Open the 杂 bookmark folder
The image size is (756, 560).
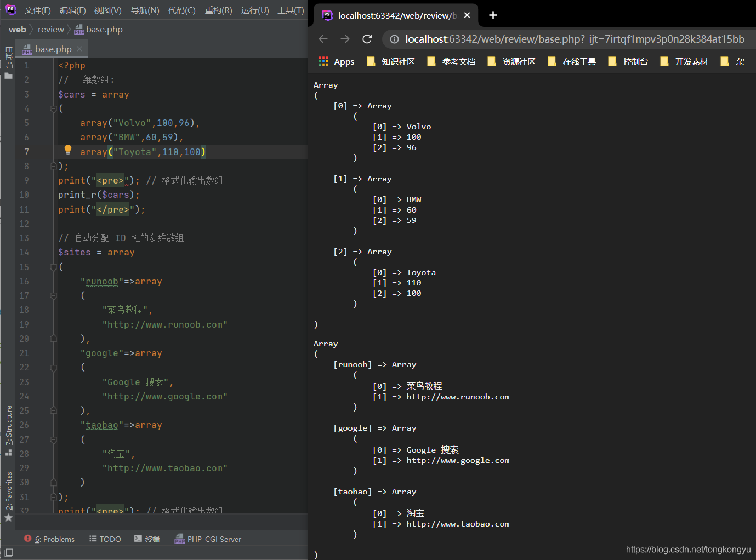point(732,61)
